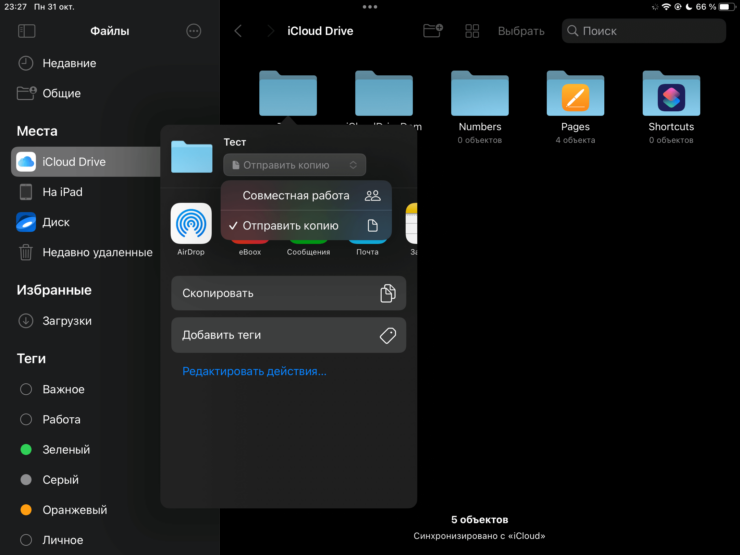Tap the AirDrop share icon
The image size is (740, 555).
[x=190, y=224]
